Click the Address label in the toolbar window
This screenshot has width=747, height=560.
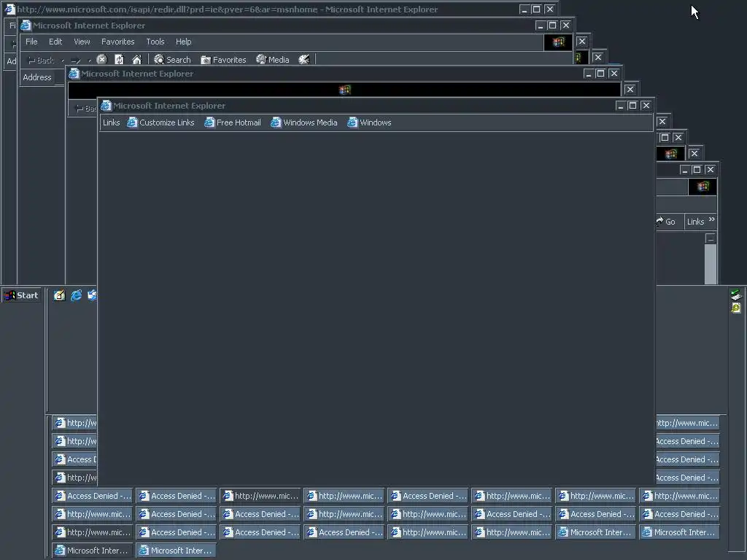click(x=37, y=77)
